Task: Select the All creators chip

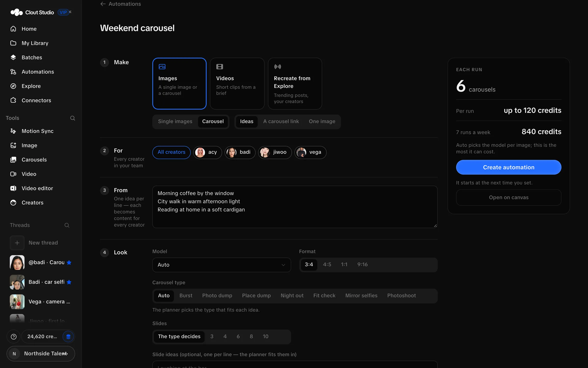Action: 171,152
